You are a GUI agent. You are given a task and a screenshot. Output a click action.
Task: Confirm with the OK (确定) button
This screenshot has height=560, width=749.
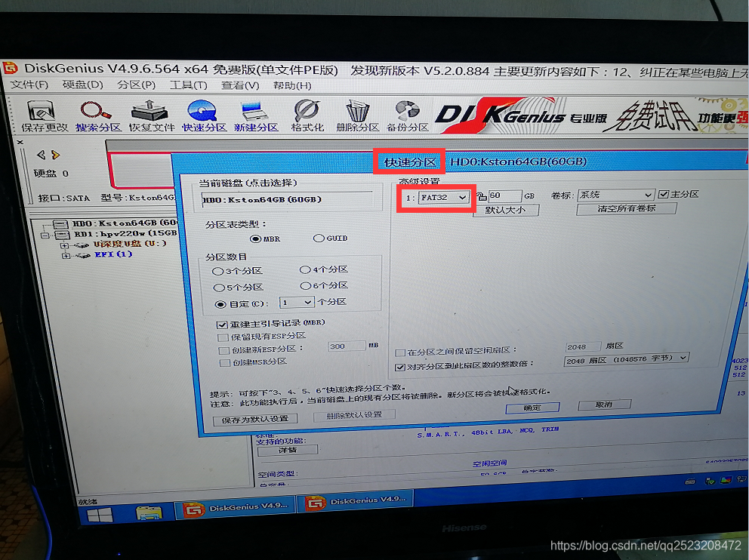[532, 408]
